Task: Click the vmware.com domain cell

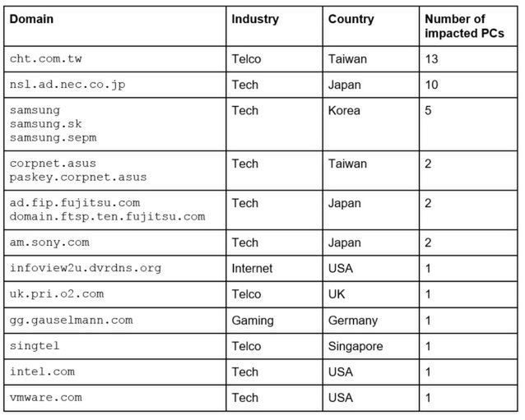Action: click(x=46, y=398)
